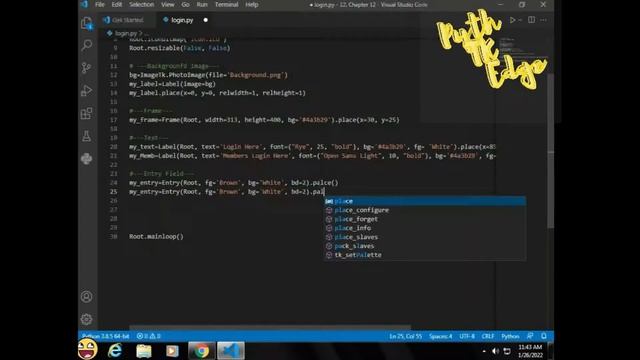Open the Extensions view
640x360 pixels.
coord(87,113)
